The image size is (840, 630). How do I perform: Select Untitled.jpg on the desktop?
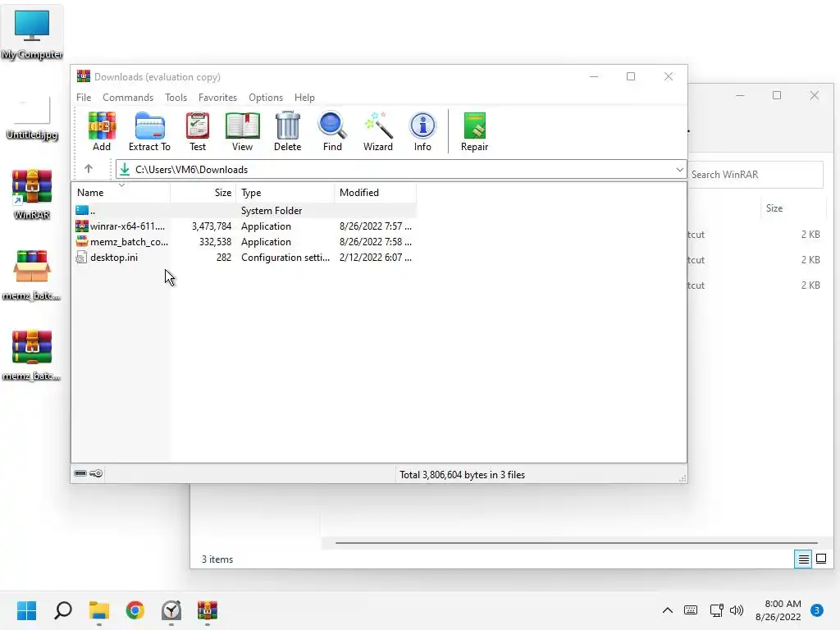[x=32, y=117]
